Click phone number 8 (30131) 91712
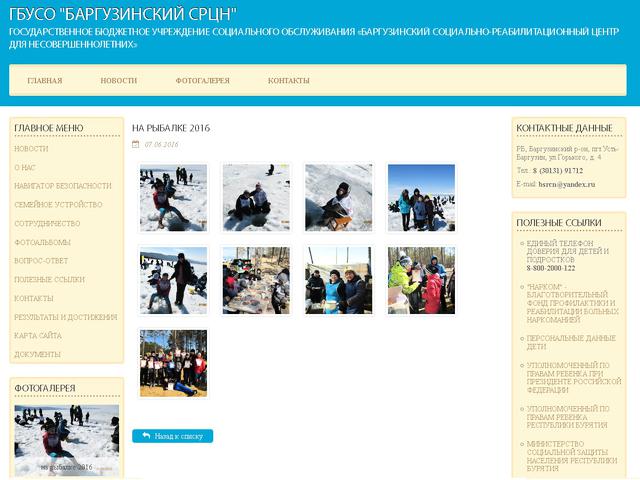The height and width of the screenshot is (480, 640). tap(558, 171)
